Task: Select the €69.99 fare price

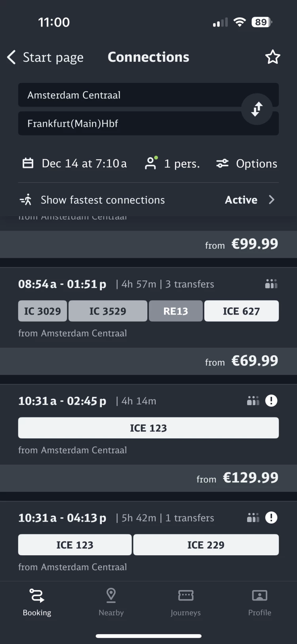Action: point(254,361)
